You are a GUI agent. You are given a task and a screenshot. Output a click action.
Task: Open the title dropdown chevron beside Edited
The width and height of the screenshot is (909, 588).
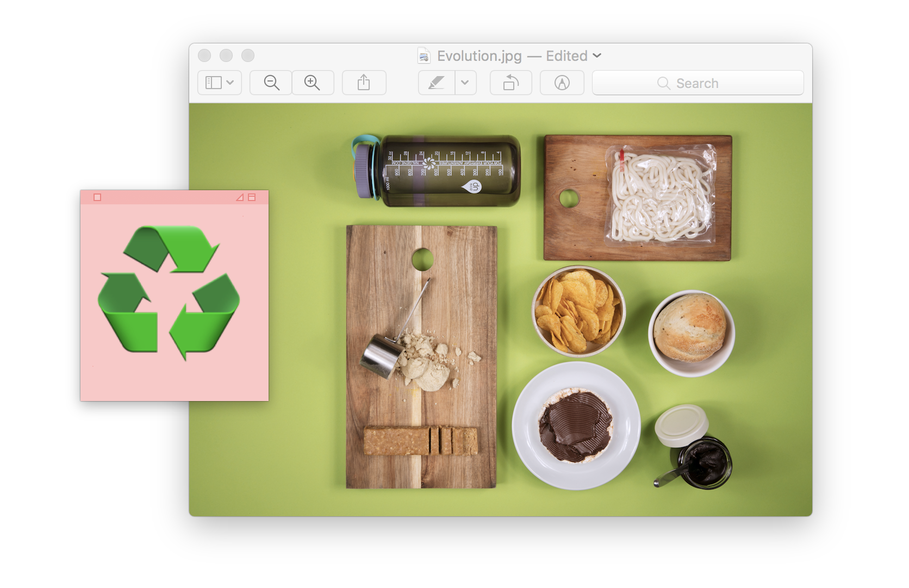597,55
